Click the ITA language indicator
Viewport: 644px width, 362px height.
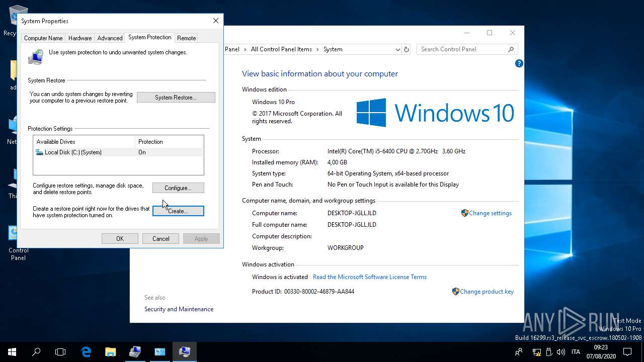pos(576,352)
